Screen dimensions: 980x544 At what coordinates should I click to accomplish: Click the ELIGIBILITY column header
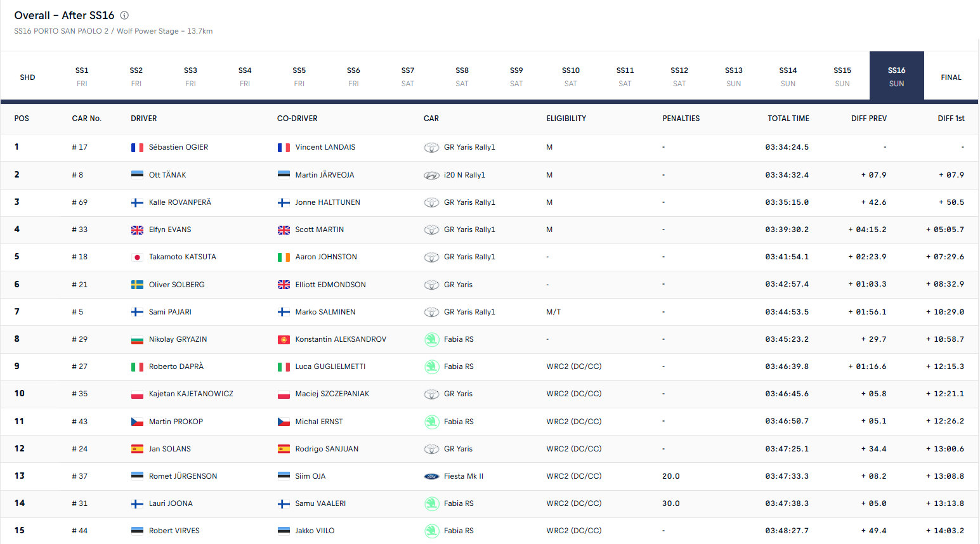coord(566,119)
